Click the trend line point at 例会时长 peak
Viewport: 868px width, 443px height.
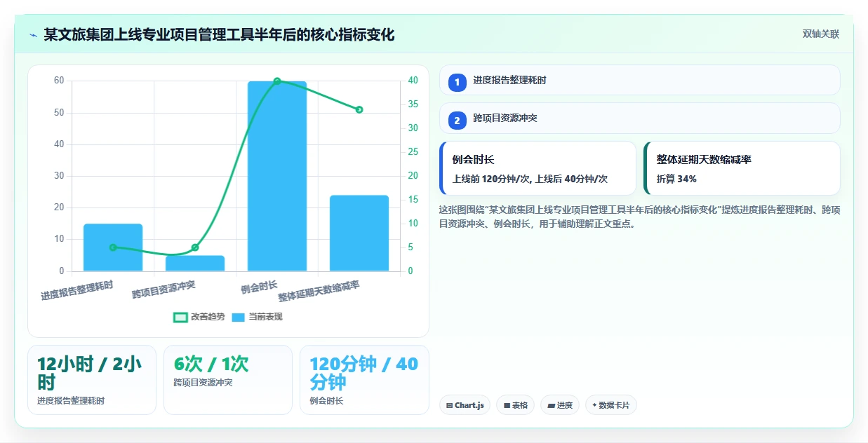pos(277,81)
